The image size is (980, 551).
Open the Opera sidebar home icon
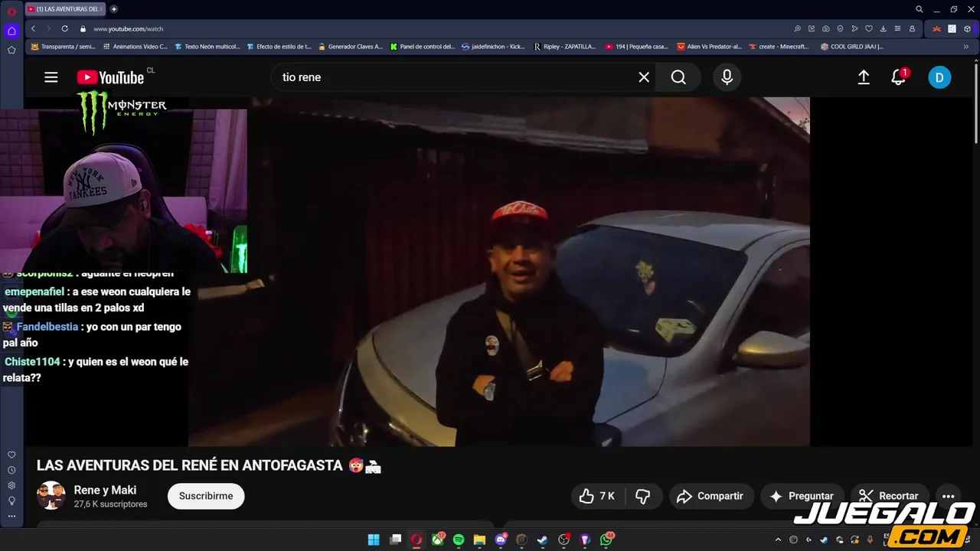coord(11,31)
